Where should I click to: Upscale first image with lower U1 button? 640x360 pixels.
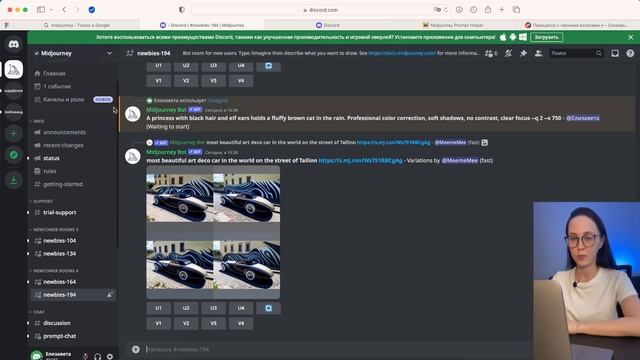click(158, 308)
